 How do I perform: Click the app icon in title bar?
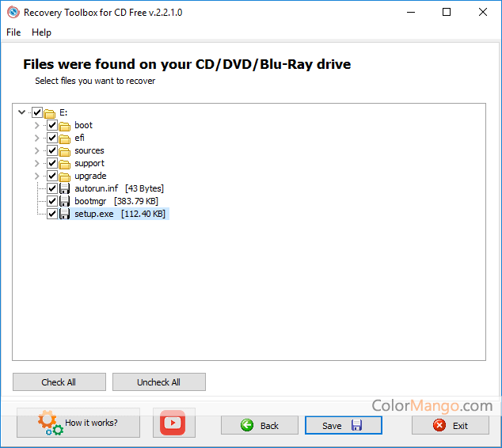[x=12, y=13]
